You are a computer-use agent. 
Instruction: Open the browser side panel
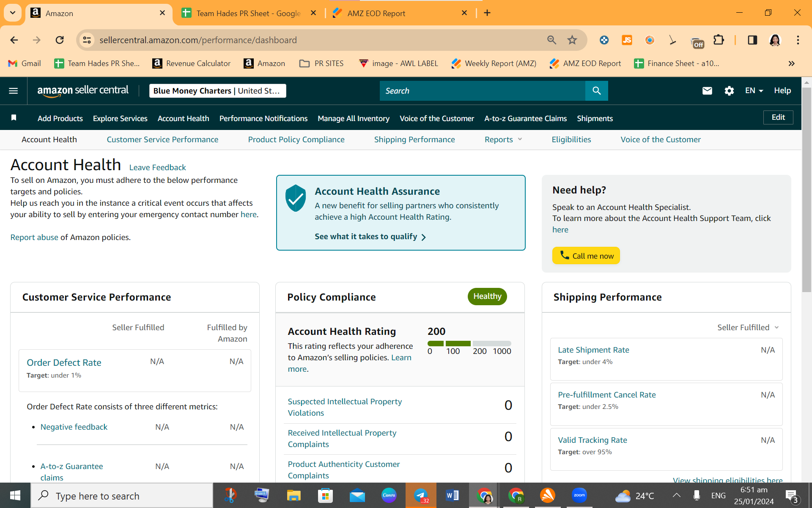[752, 40]
